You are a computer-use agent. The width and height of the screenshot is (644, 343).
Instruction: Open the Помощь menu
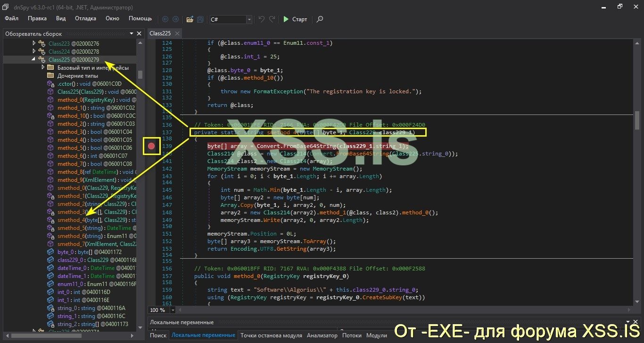tap(140, 18)
